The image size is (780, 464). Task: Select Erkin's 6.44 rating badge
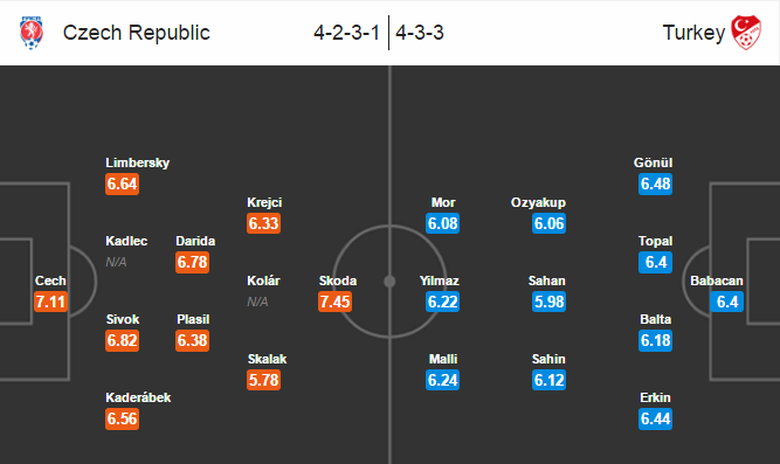(656, 419)
